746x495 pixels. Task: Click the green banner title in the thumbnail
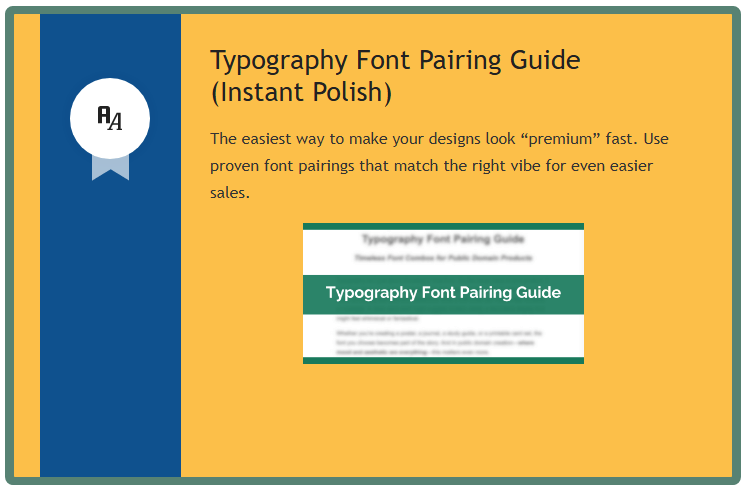tap(443, 293)
